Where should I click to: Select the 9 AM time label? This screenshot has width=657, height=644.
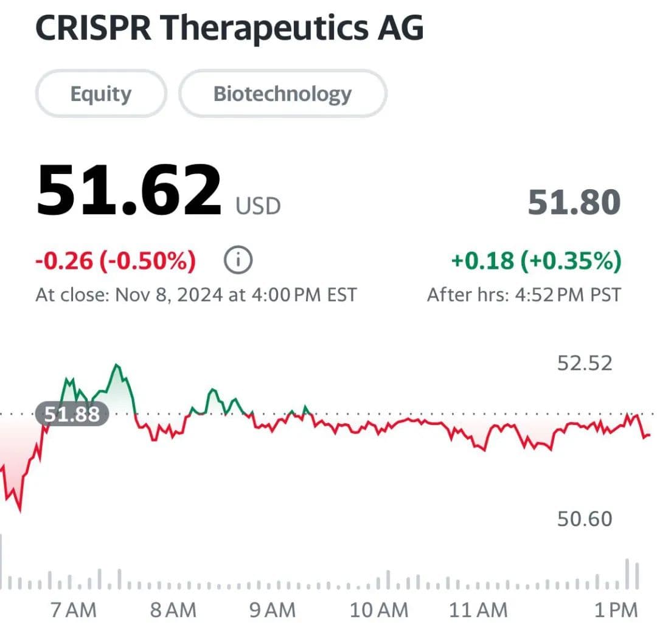pos(273,610)
